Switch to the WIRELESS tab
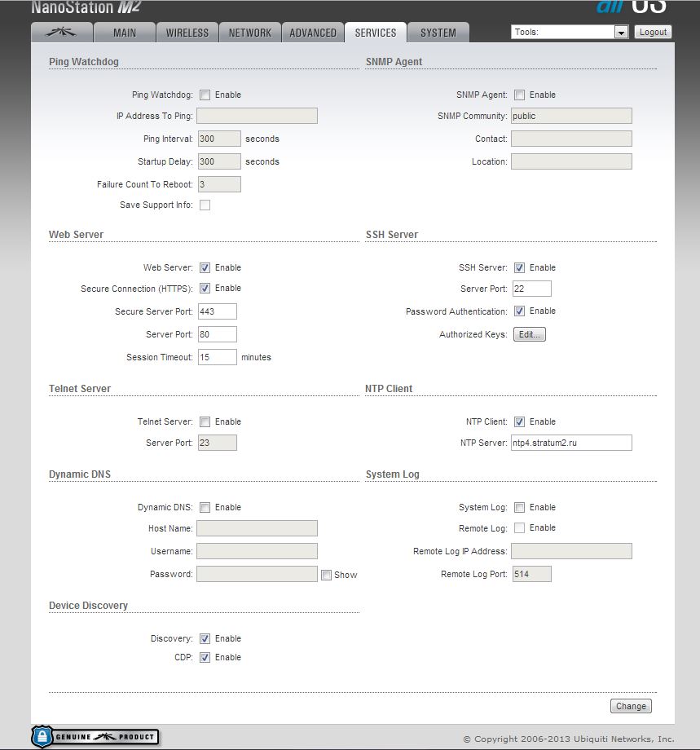Screen dimensions: 700x750 pyautogui.click(x=187, y=33)
